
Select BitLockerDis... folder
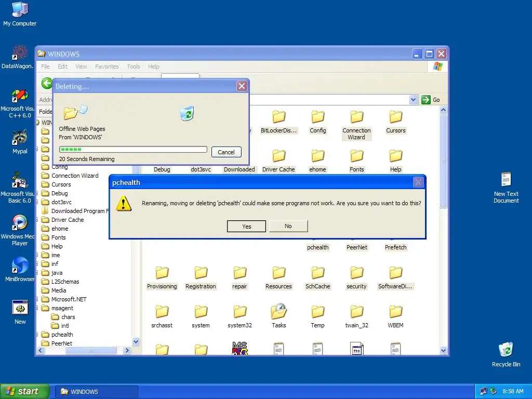click(x=278, y=123)
